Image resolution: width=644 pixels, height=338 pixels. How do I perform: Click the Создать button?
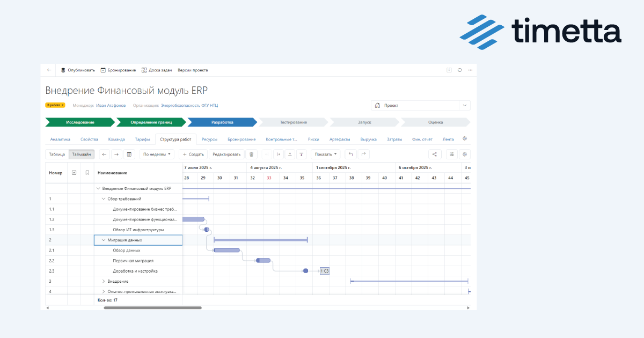tap(193, 155)
